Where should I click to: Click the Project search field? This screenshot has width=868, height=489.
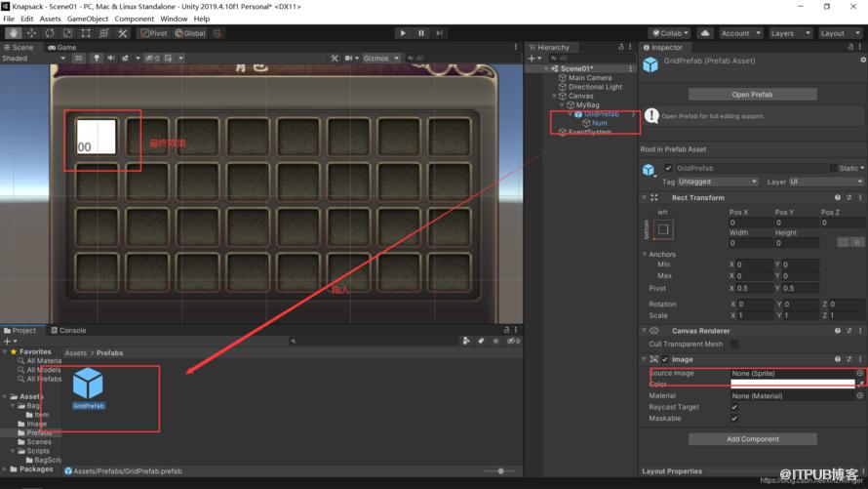[373, 342]
